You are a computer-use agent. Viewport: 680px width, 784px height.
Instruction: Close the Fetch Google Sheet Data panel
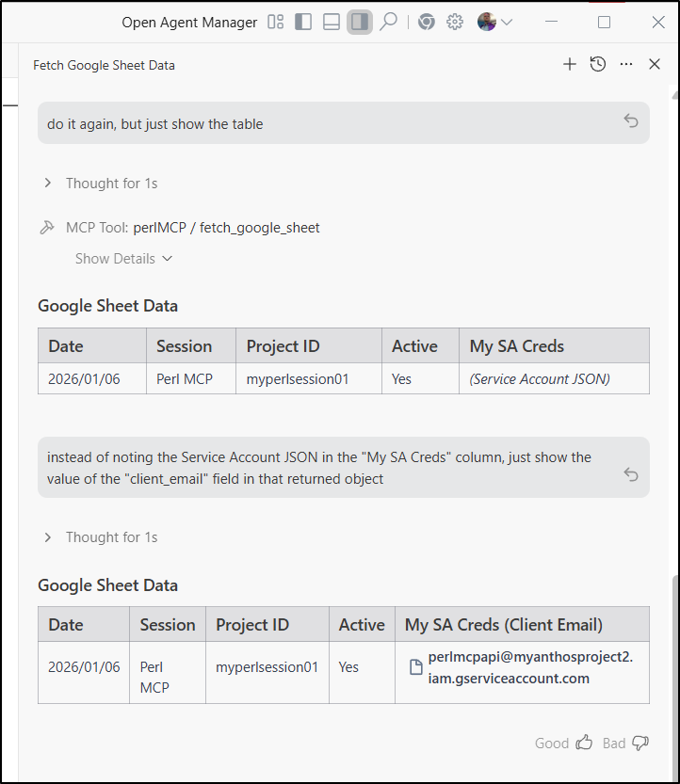coord(655,65)
